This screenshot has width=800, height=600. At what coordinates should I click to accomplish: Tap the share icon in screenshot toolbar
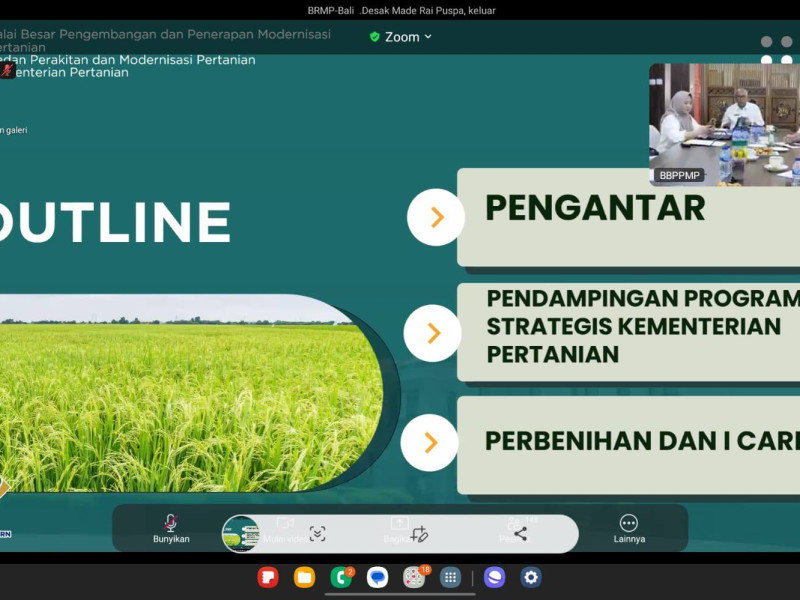520,534
